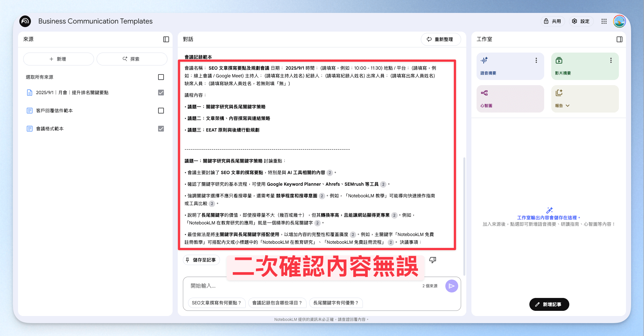The height and width of the screenshot is (336, 644).
Task: Open the 心智圖 mind map tile
Action: [x=510, y=99]
